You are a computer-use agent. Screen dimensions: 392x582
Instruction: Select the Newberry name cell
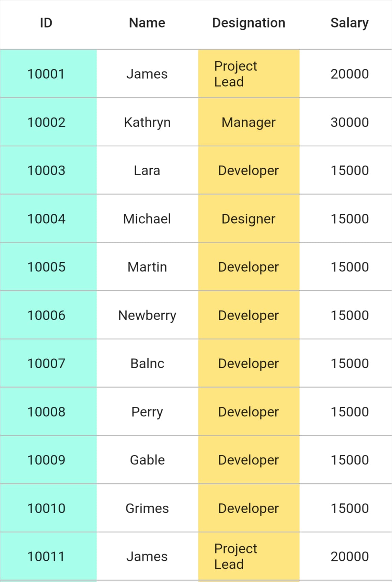(x=147, y=315)
